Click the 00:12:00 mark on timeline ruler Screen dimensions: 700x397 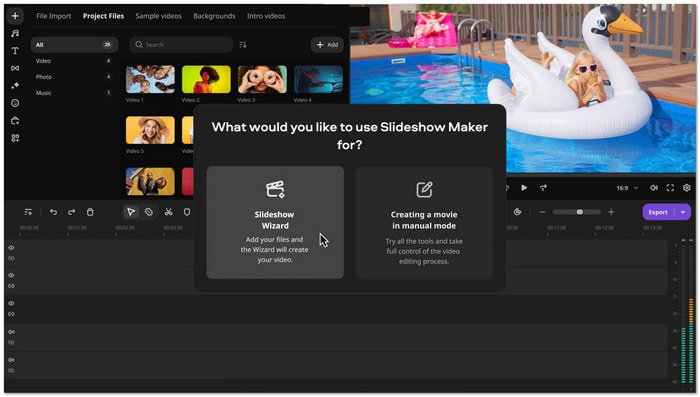(604, 228)
